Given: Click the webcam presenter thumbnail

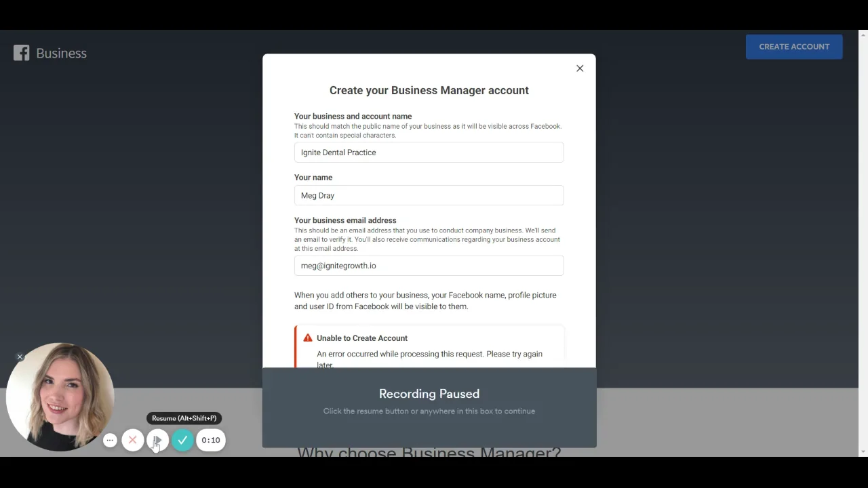Looking at the screenshot, I should pos(60,396).
